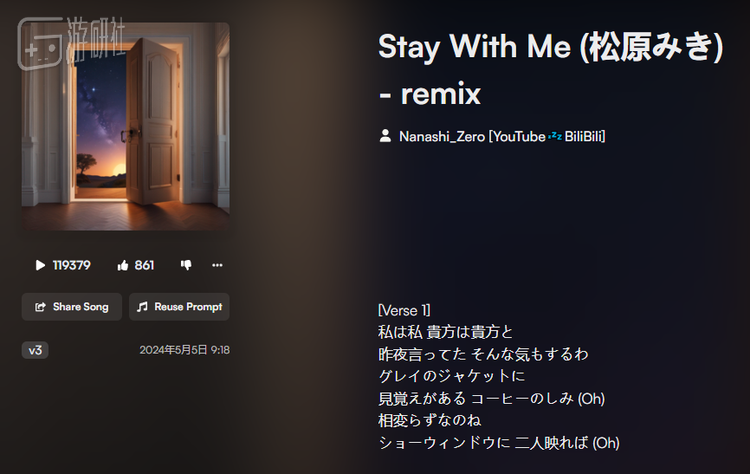Click the lyric line 相変らずなのね

[429, 420]
